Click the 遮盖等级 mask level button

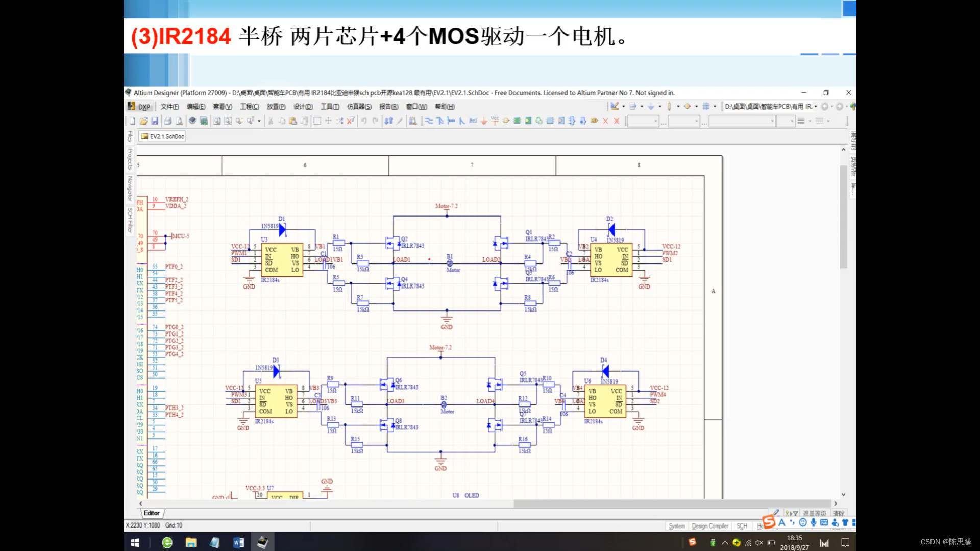click(814, 513)
